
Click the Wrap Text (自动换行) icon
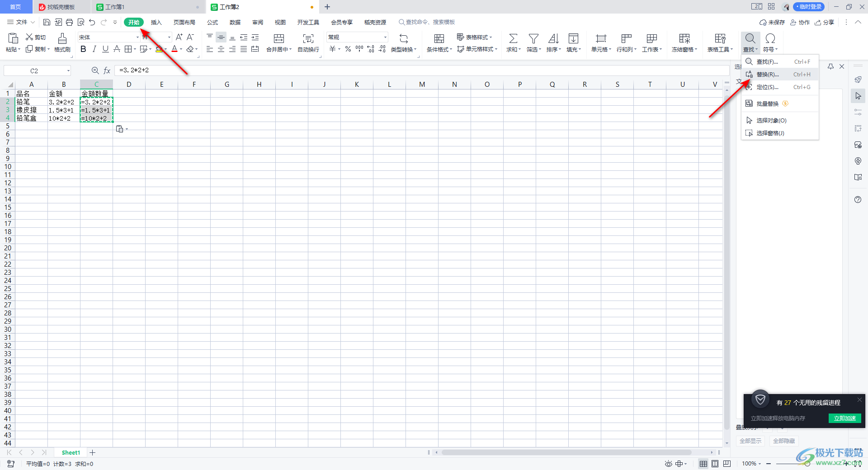coord(308,38)
